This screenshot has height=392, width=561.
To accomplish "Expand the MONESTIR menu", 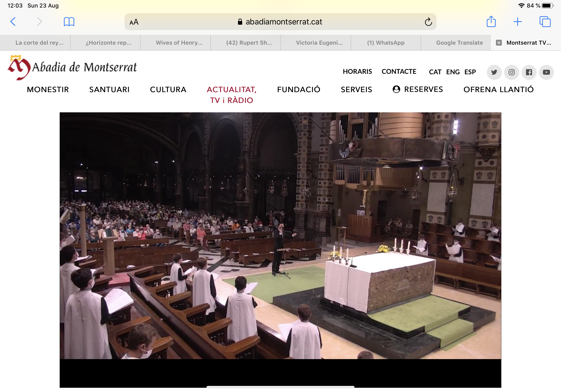I will (48, 90).
